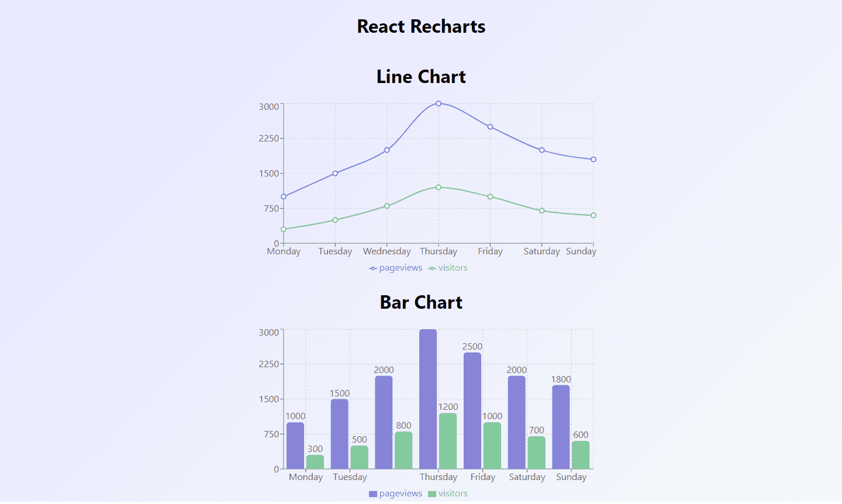Click the visitors square legend icon under Bar Chart
842x504 pixels.
click(x=432, y=494)
